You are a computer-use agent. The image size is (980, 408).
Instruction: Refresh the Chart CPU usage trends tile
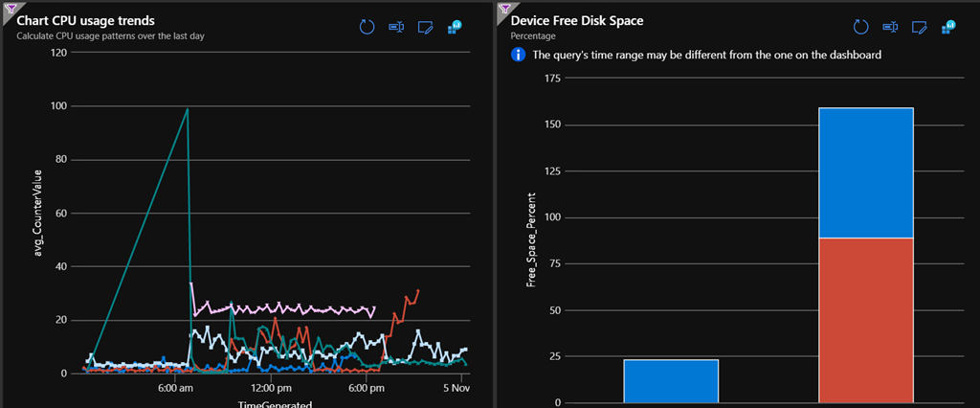point(367,26)
